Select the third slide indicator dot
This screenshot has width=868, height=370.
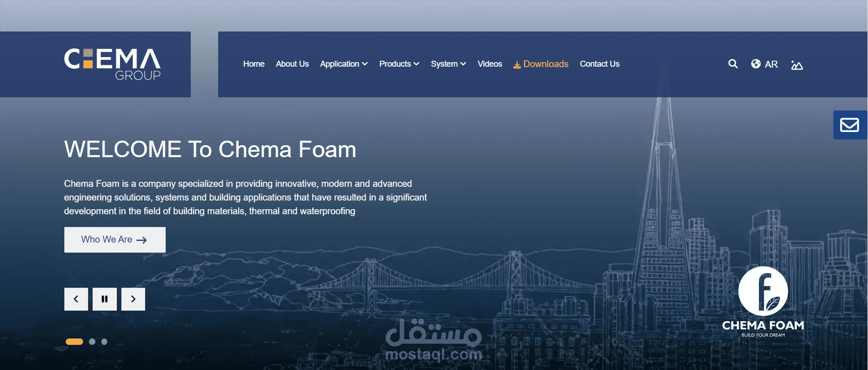(x=104, y=342)
